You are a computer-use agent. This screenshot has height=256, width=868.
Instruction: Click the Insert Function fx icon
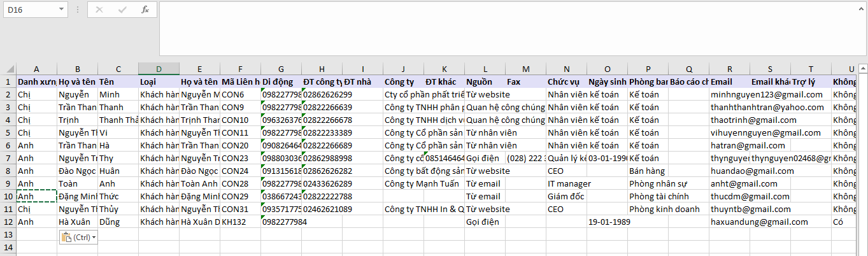click(145, 10)
